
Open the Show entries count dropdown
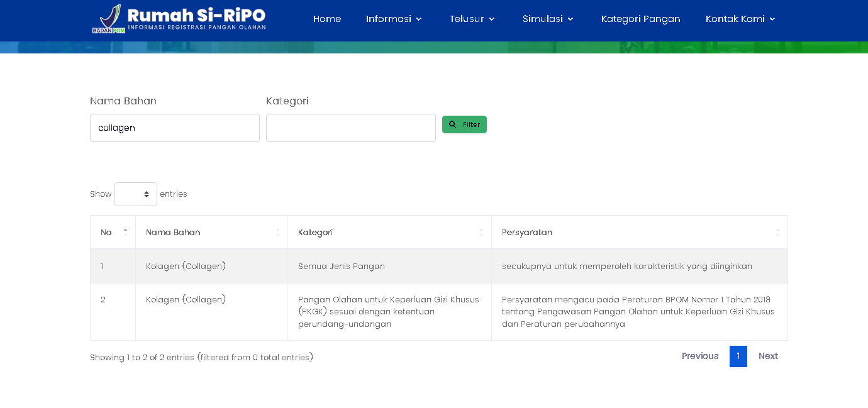136,194
